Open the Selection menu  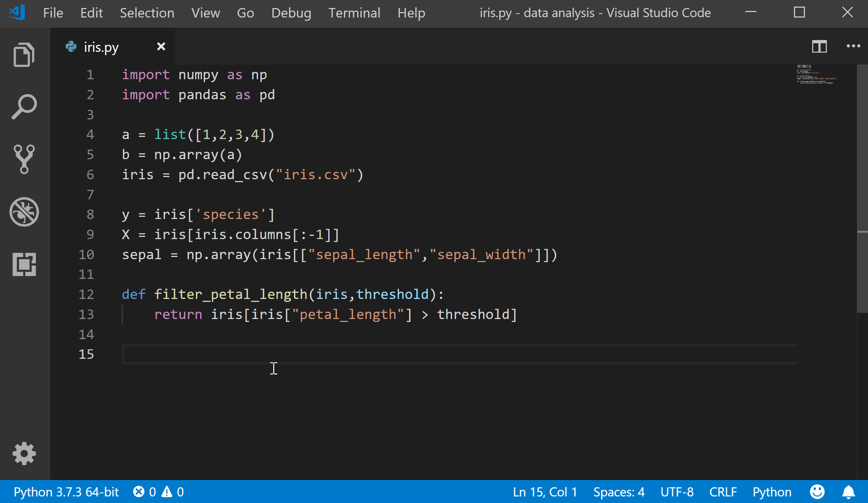(x=147, y=13)
